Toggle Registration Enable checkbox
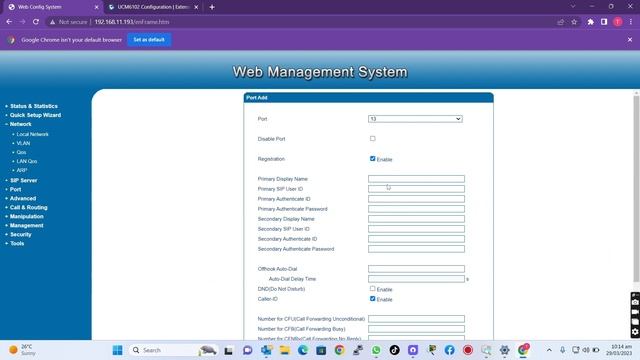 click(373, 158)
